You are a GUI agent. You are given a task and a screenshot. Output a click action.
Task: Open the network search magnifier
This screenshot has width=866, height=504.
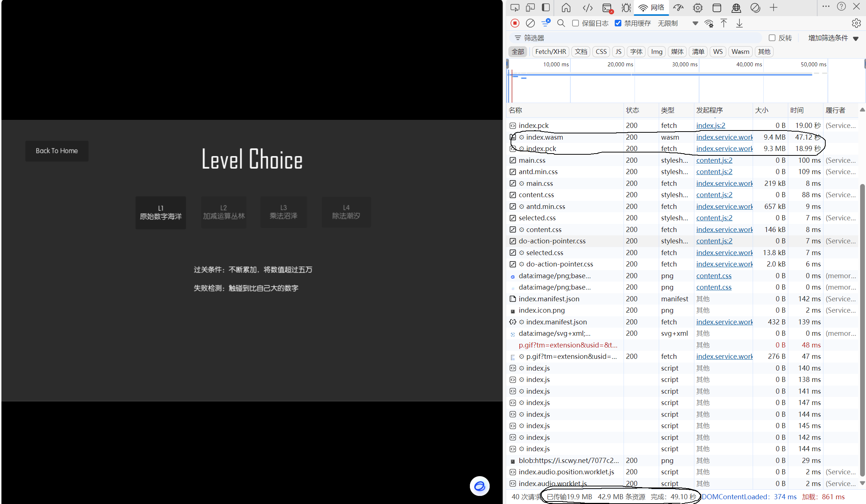pyautogui.click(x=561, y=23)
